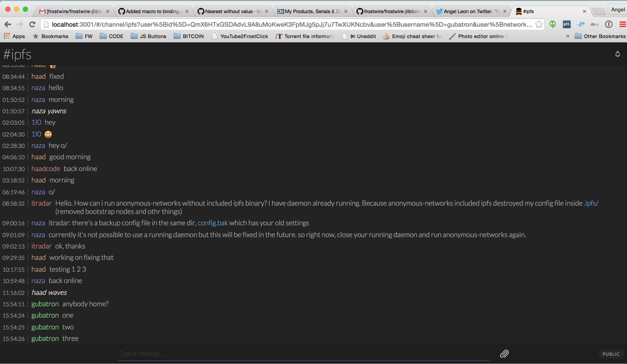Image resolution: width=627 pixels, height=364 pixels.
Task: Open the JS Buttons bookmarks folder
Action: (x=148, y=36)
